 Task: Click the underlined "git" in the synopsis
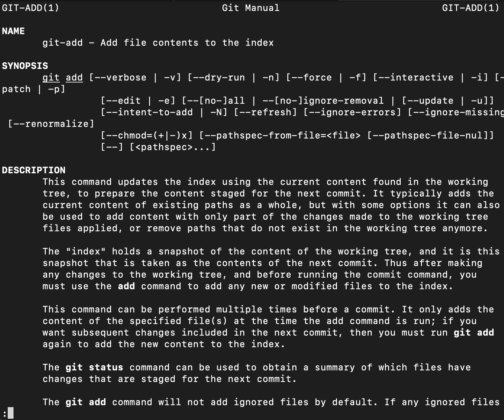click(x=51, y=78)
